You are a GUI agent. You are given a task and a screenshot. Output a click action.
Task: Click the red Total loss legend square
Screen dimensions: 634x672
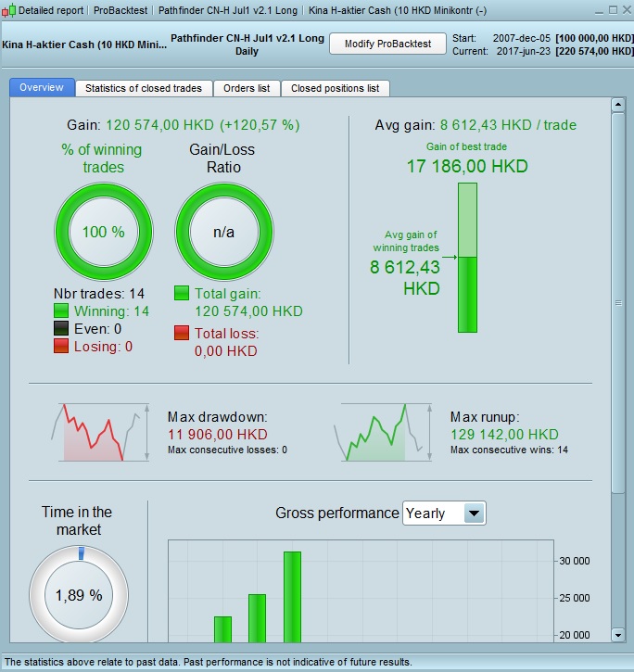coord(182,333)
